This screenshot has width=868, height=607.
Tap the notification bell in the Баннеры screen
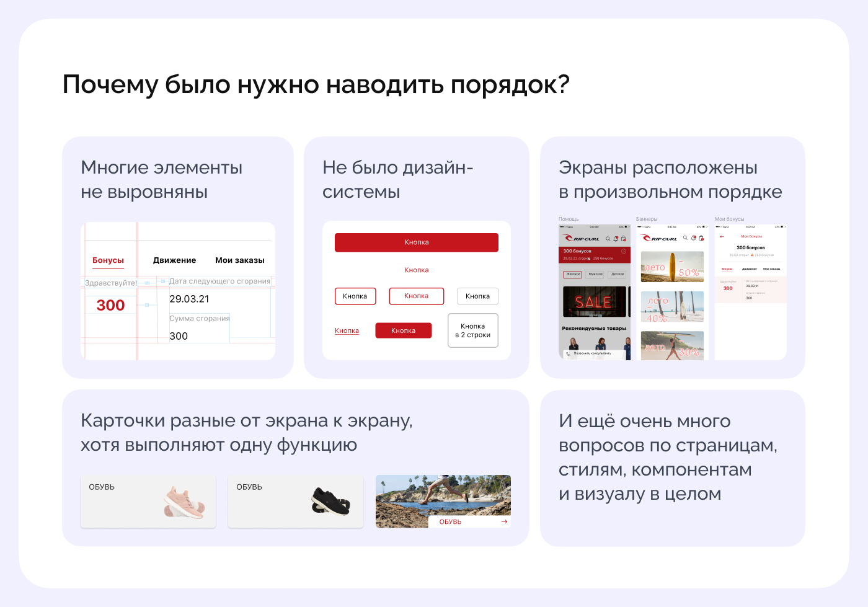693,238
